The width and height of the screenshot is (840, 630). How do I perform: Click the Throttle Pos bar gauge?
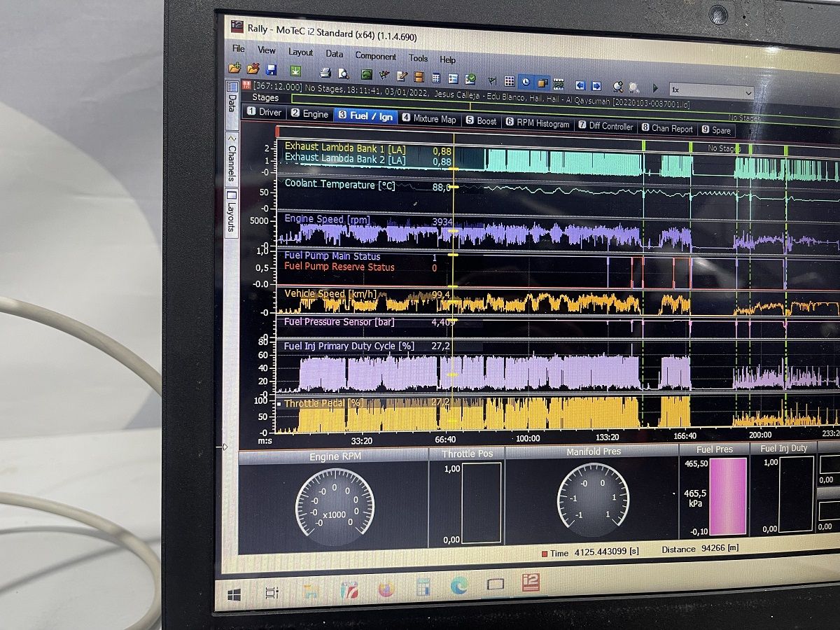[x=482, y=503]
